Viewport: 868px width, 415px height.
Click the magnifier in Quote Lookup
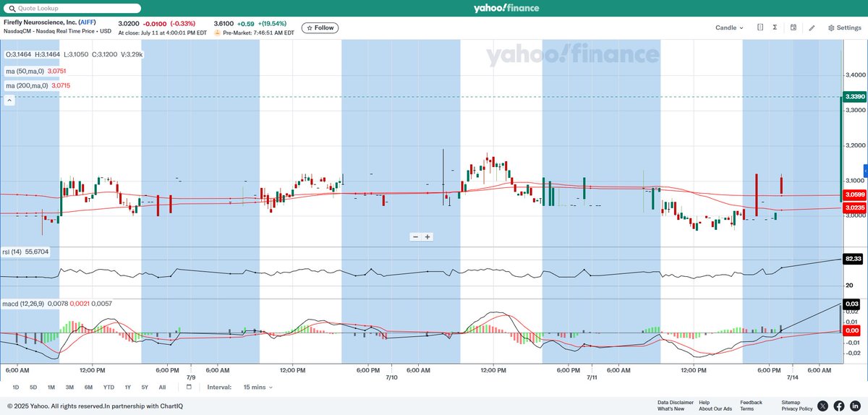click(11, 8)
